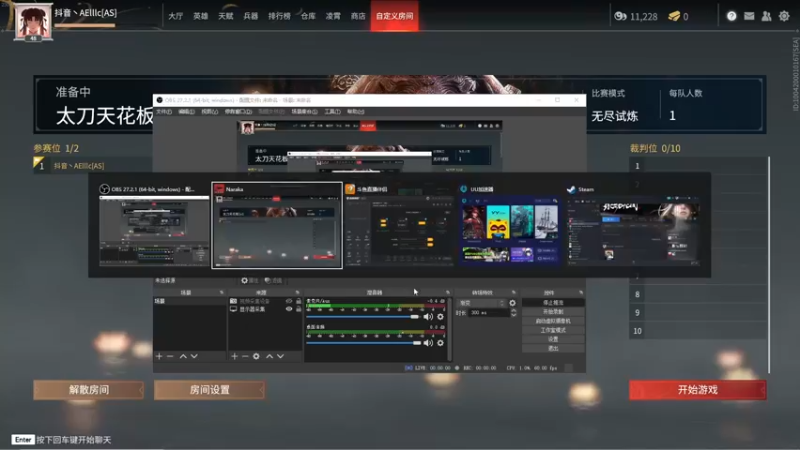Pop out the controls dock panel
Image resolution: width=800 pixels, height=450 pixels.
pos(581,292)
